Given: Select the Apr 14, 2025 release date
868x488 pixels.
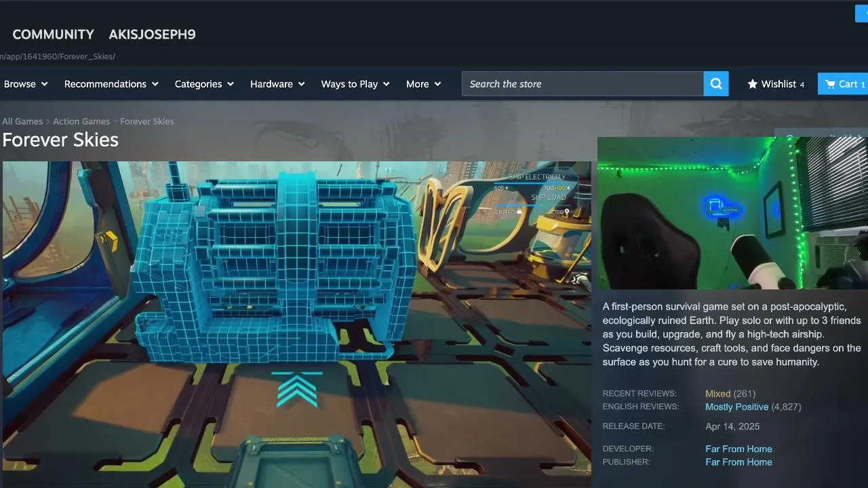Looking at the screenshot, I should [732, 427].
